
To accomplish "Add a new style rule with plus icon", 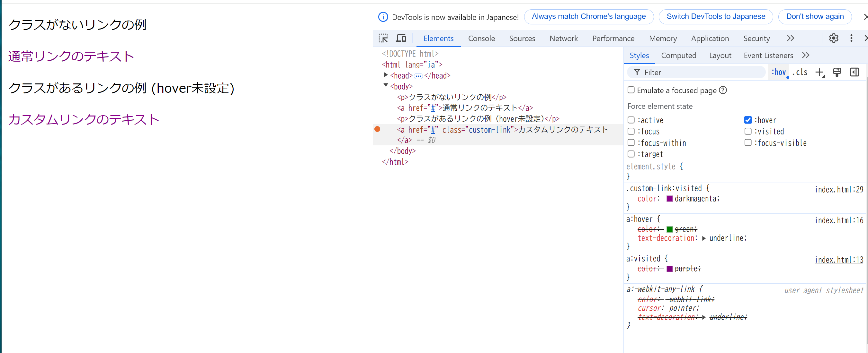I will coord(820,72).
